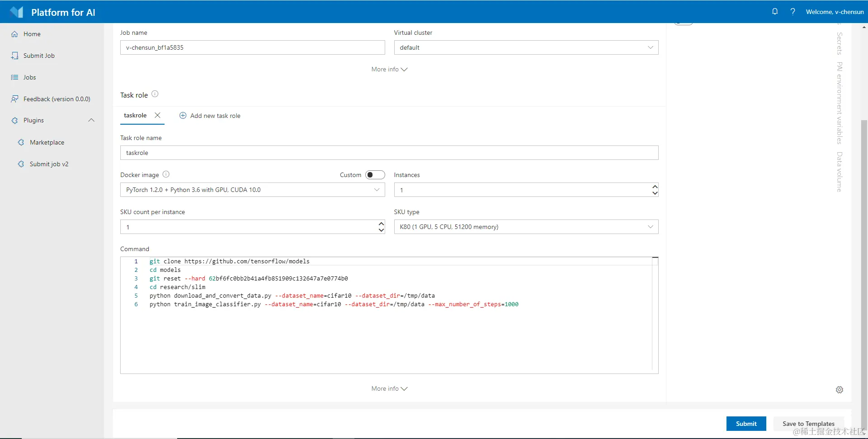Image resolution: width=868 pixels, height=439 pixels.
Task: Open the help question mark icon
Action: pyautogui.click(x=793, y=12)
